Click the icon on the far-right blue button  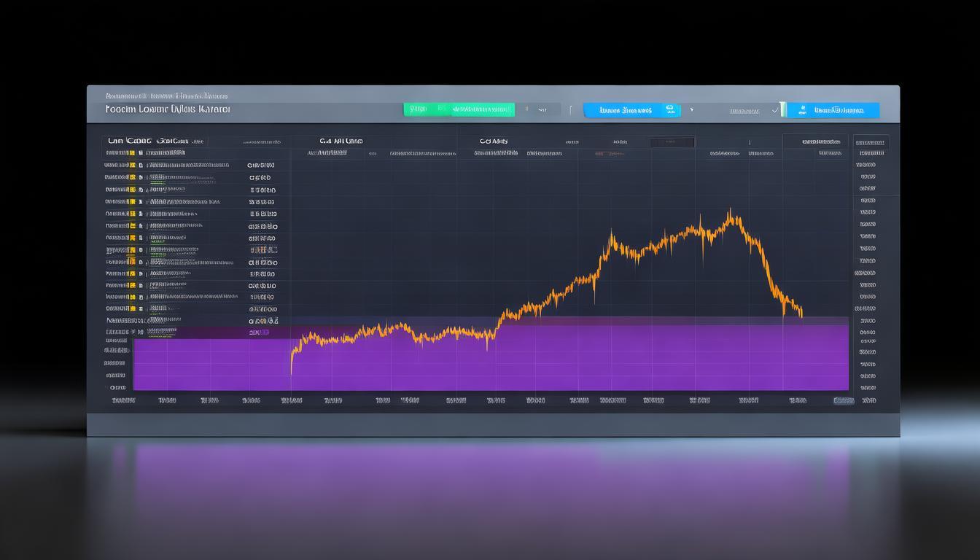(801, 110)
